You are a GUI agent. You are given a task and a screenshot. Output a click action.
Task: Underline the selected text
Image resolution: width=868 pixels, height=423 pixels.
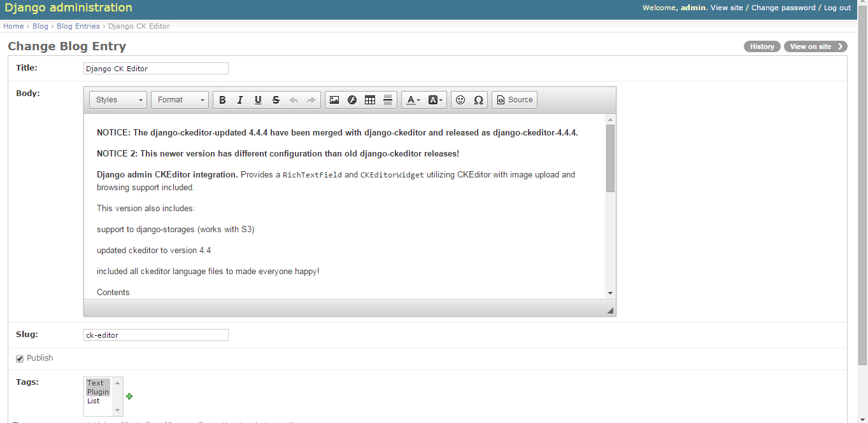258,100
